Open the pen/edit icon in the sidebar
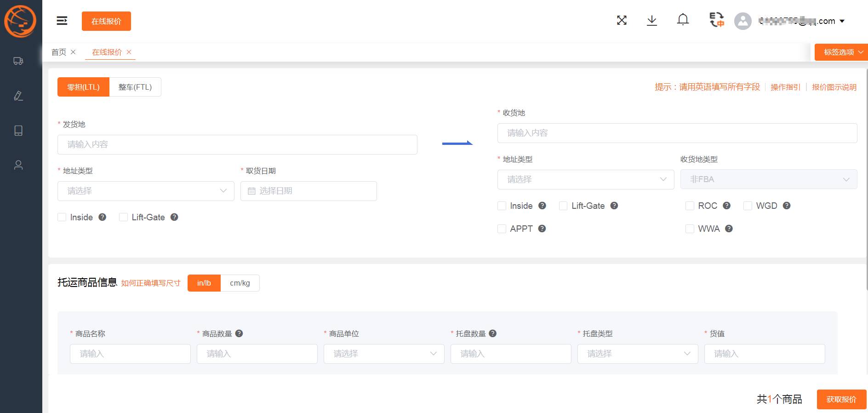The image size is (868, 413). [18, 96]
